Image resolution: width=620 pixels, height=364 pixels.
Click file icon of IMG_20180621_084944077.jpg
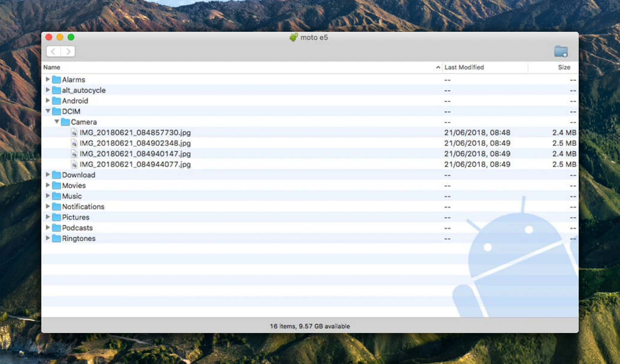(x=74, y=164)
